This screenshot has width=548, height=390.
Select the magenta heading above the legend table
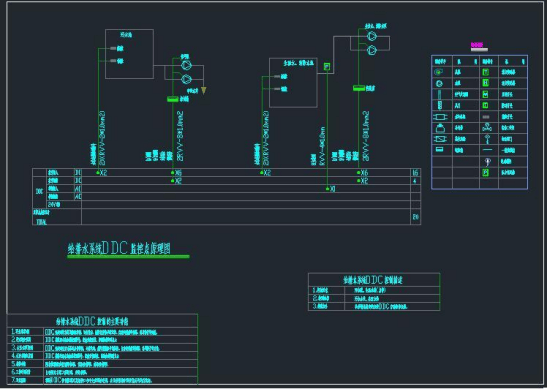pyautogui.click(x=477, y=45)
